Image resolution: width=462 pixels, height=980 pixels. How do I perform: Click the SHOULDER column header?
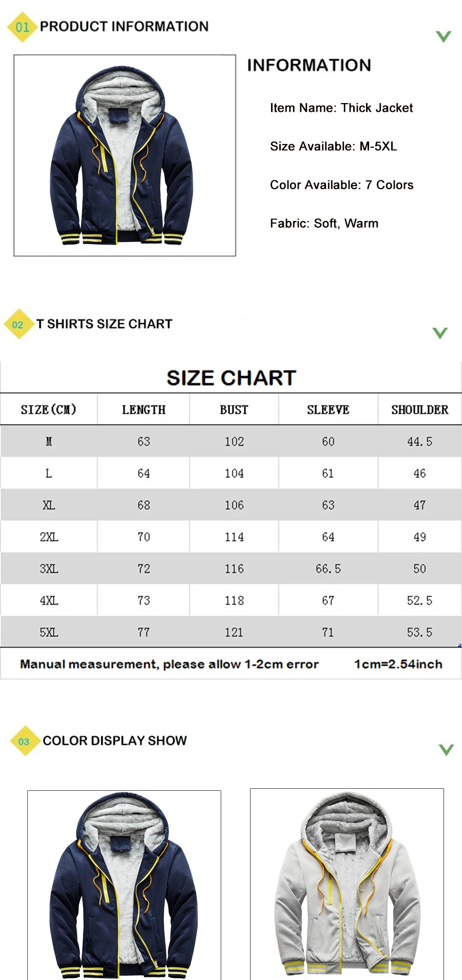(419, 410)
